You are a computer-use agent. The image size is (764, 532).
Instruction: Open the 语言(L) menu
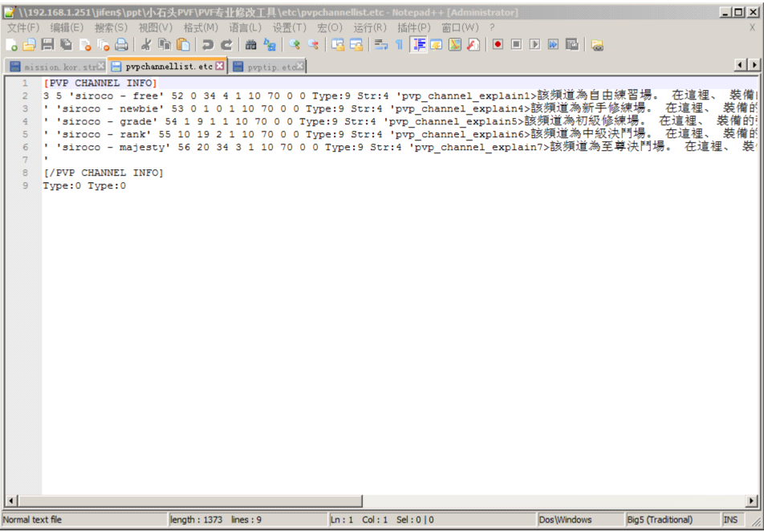[x=246, y=28]
